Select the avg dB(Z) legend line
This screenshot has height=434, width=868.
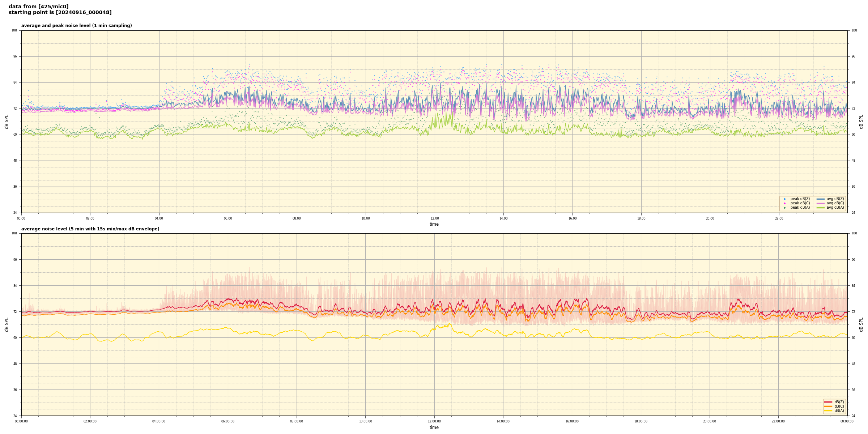[821, 199]
